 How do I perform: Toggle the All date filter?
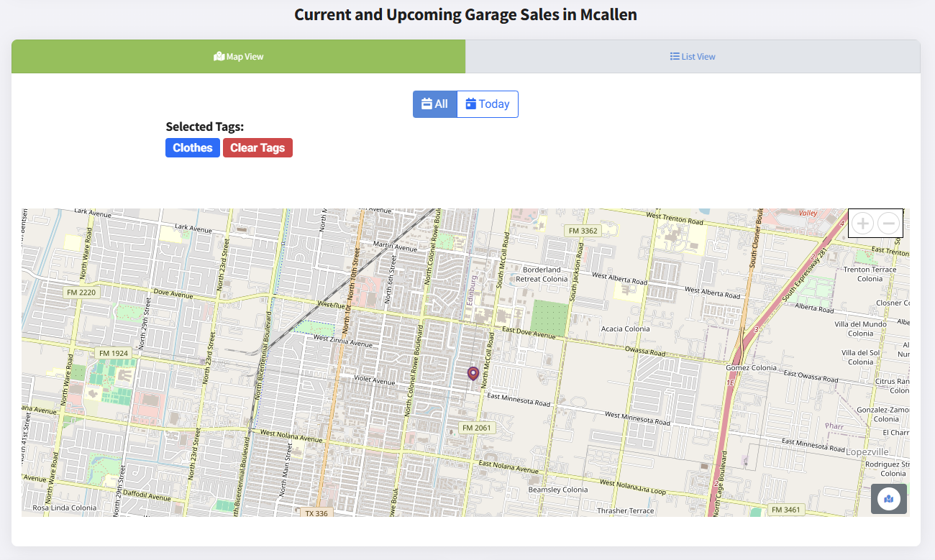point(434,104)
